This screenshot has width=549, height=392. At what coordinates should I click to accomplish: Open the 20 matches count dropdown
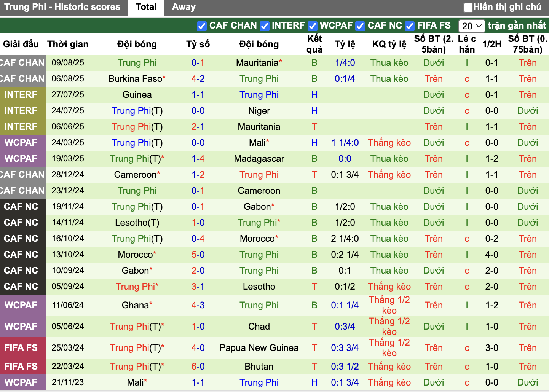pos(472,26)
